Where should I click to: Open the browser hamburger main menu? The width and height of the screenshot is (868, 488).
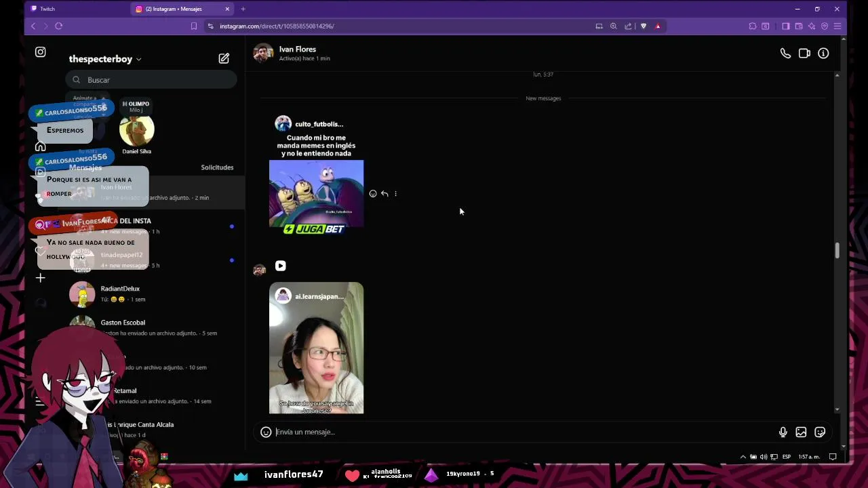(837, 26)
